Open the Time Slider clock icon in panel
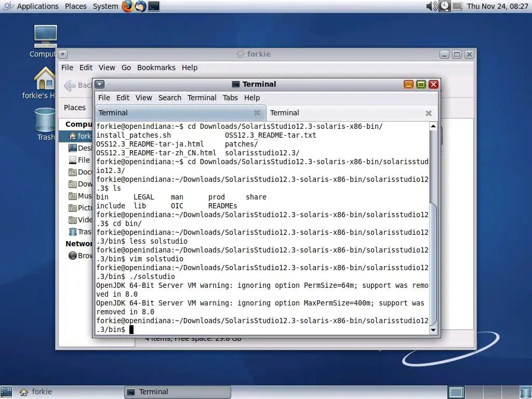532x399 pixels. [445, 6]
